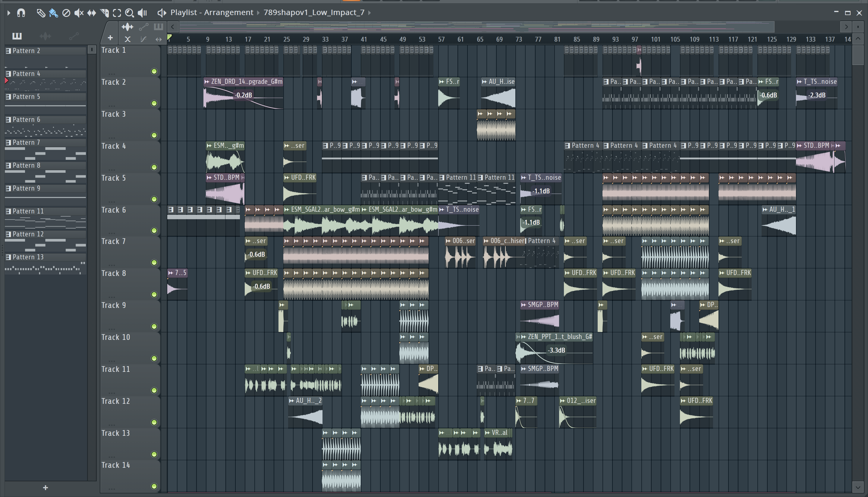Select the Slip tool
Screen dimensions: 868x497
point(91,13)
